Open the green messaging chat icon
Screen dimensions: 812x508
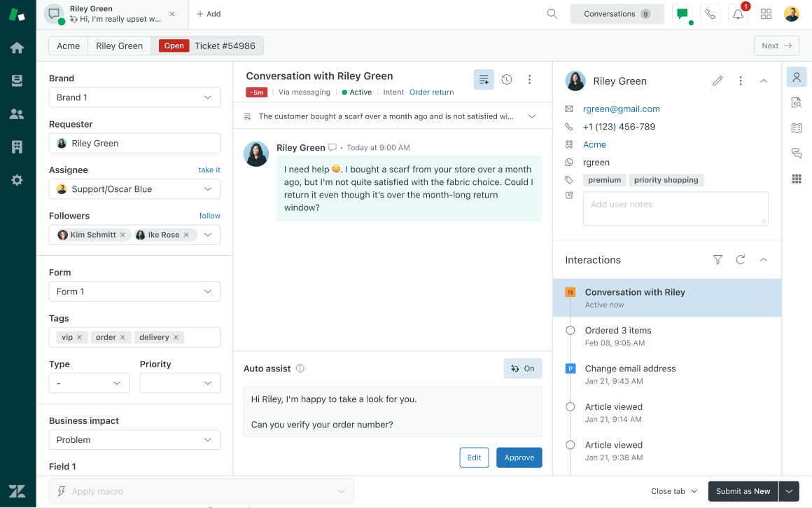[x=682, y=13]
